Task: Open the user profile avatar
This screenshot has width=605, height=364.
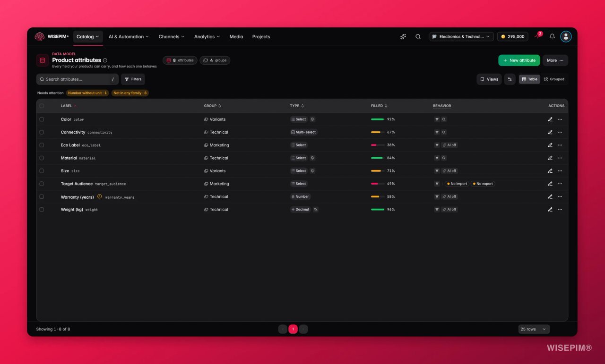Action: click(x=566, y=36)
